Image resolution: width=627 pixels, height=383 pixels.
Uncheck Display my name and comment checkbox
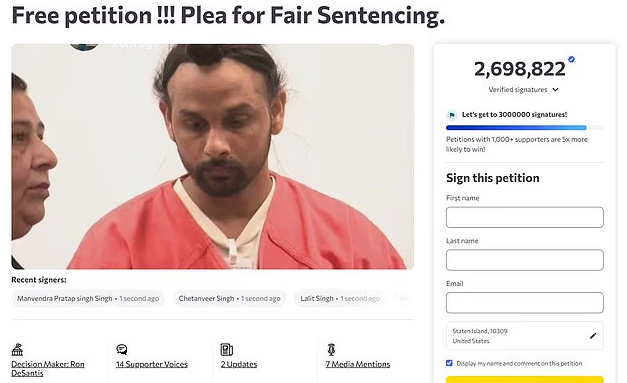click(x=449, y=363)
